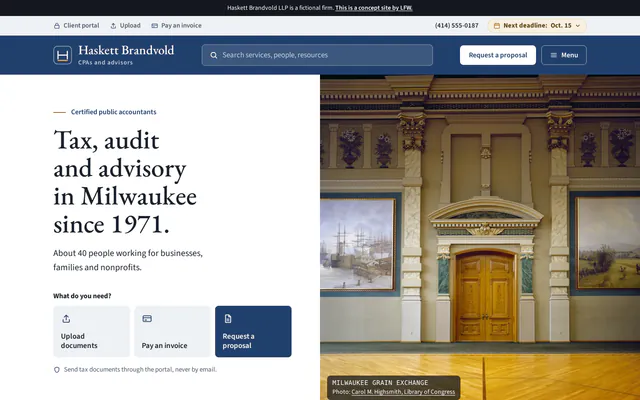Click the Grain Exchange hero photo
Image resolution: width=640 pixels, height=400 pixels.
480,237
